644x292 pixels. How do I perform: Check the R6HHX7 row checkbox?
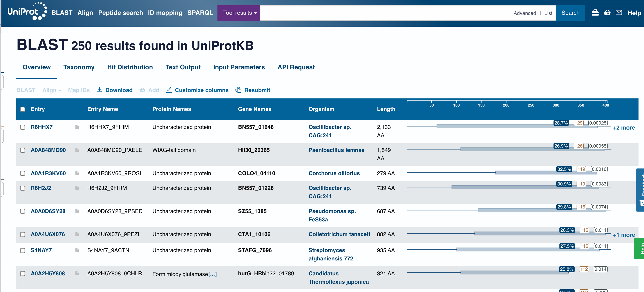pyautogui.click(x=22, y=127)
